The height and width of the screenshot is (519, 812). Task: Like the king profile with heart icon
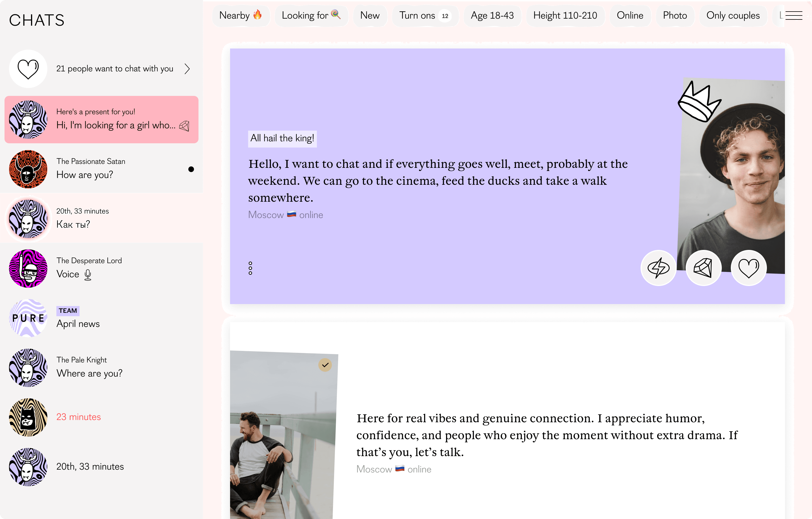749,268
